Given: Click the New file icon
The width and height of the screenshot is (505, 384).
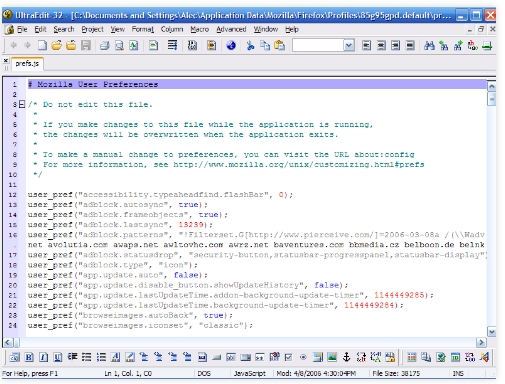Looking at the screenshot, I should click(42, 45).
